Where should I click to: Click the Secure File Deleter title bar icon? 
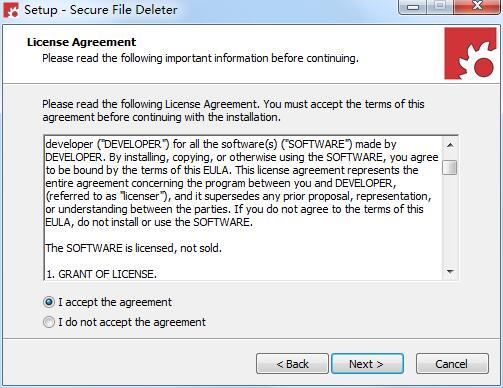coord(11,9)
